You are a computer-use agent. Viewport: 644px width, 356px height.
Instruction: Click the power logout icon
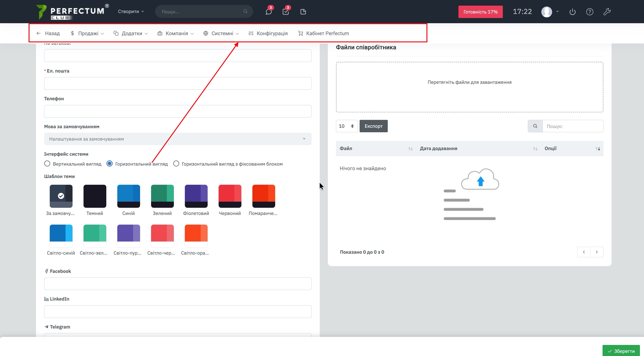pyautogui.click(x=572, y=12)
